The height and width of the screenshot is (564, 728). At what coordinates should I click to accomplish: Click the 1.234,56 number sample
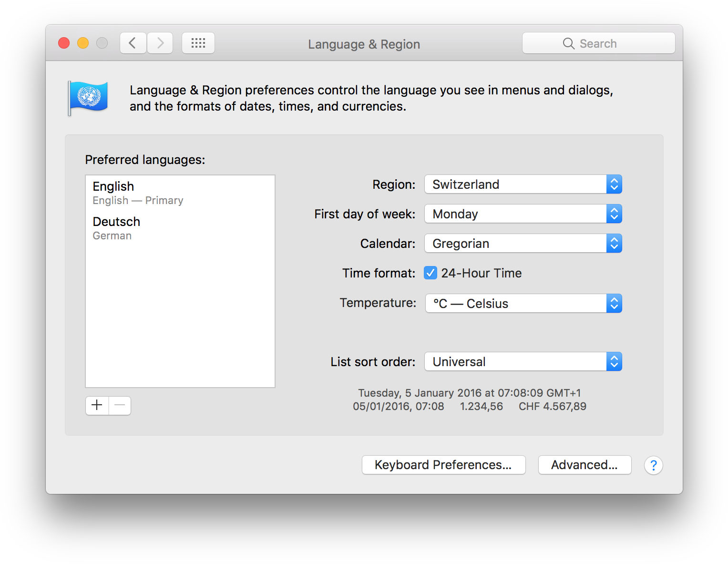click(x=482, y=406)
